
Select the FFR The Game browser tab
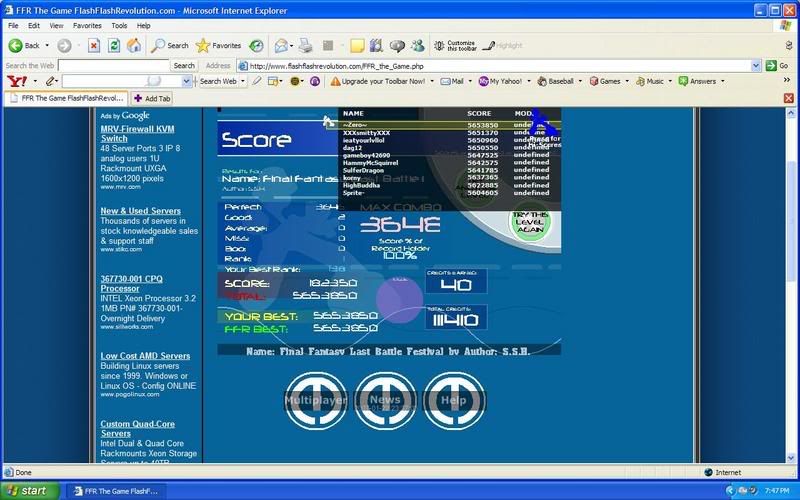click(63, 98)
